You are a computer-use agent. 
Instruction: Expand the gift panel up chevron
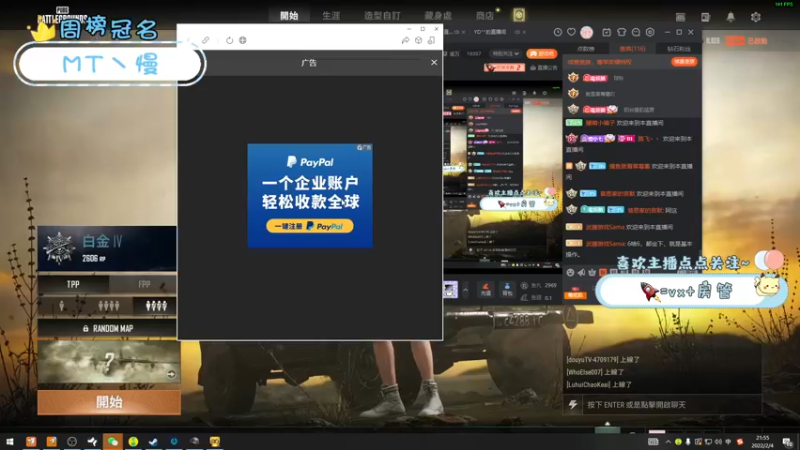coord(465,290)
